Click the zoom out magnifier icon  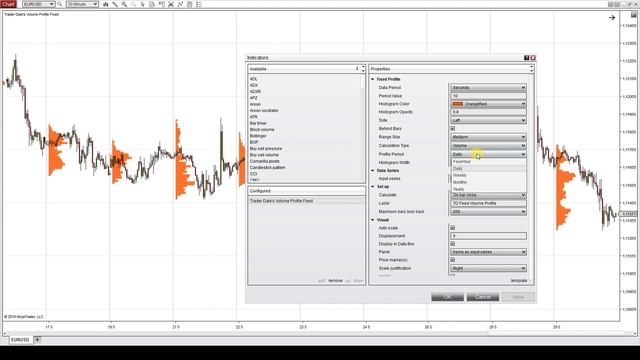133,4
